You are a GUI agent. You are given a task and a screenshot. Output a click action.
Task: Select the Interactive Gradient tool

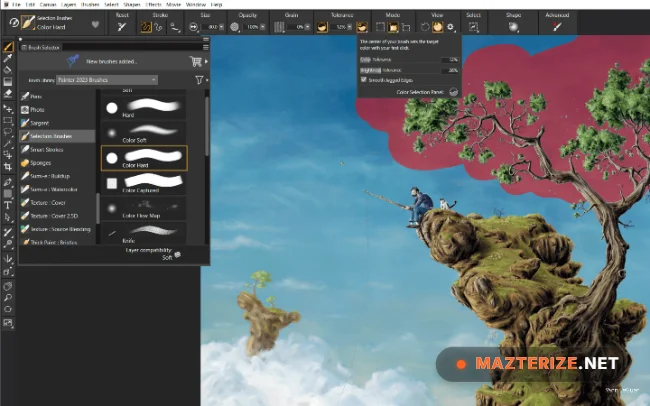click(x=8, y=82)
